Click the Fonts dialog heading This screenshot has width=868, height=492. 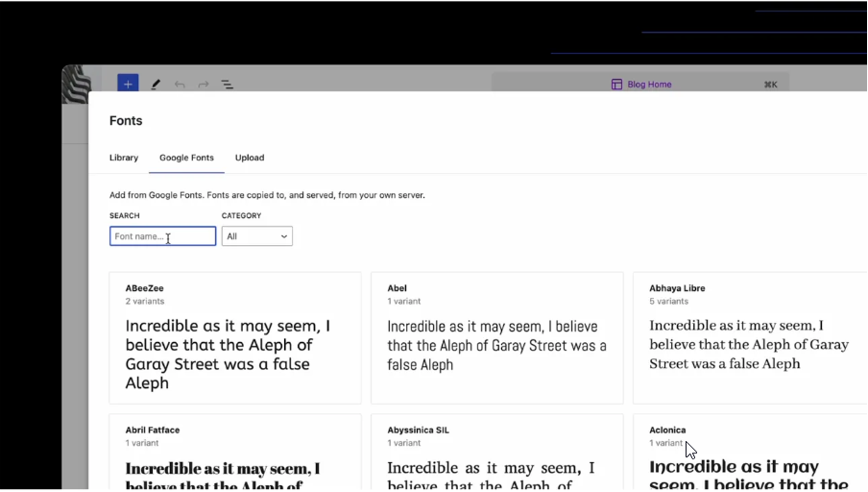126,121
